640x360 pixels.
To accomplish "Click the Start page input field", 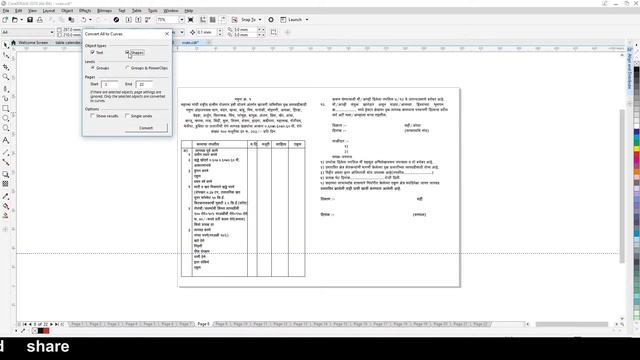I will click(x=110, y=84).
